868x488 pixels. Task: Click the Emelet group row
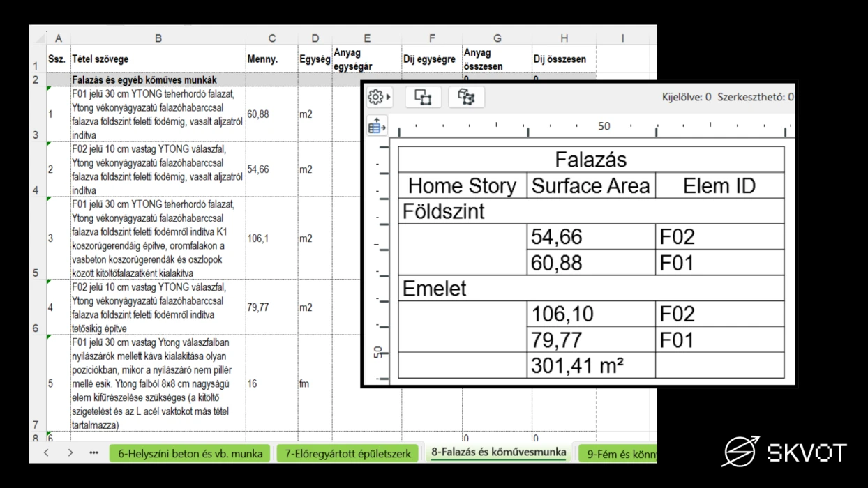(590, 288)
